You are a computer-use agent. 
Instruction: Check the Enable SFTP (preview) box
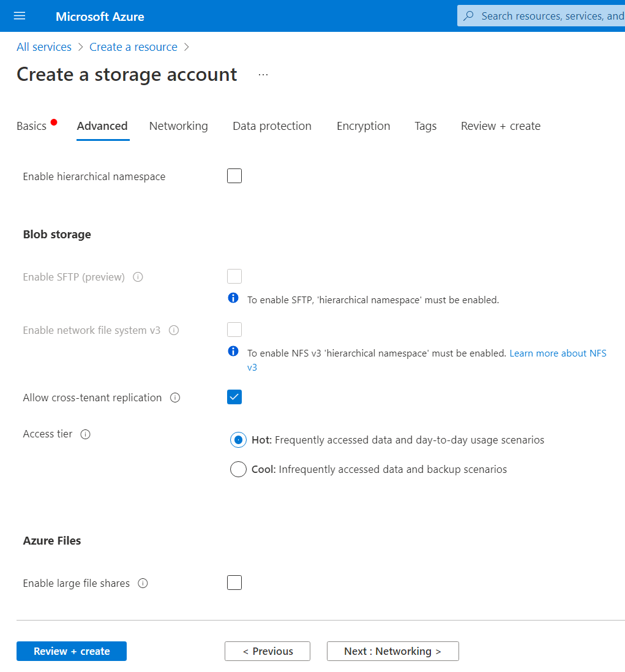(x=234, y=276)
